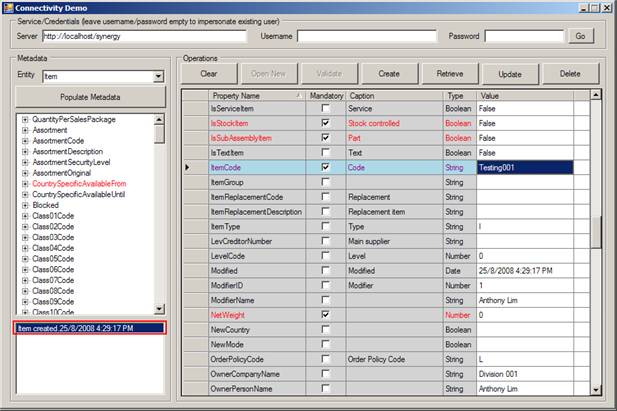Viewport: 617px width, 411px height.
Task: Focus the Password input field
Action: (x=524, y=36)
